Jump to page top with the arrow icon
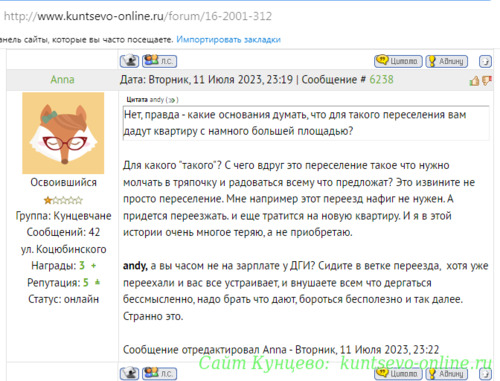 (485, 61)
